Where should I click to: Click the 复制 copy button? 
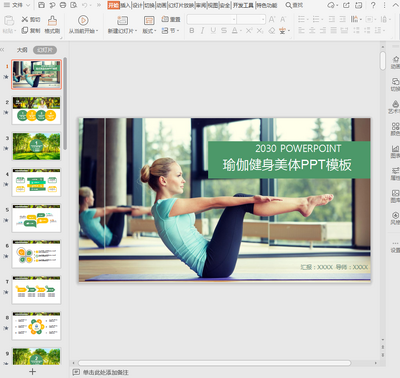point(31,31)
